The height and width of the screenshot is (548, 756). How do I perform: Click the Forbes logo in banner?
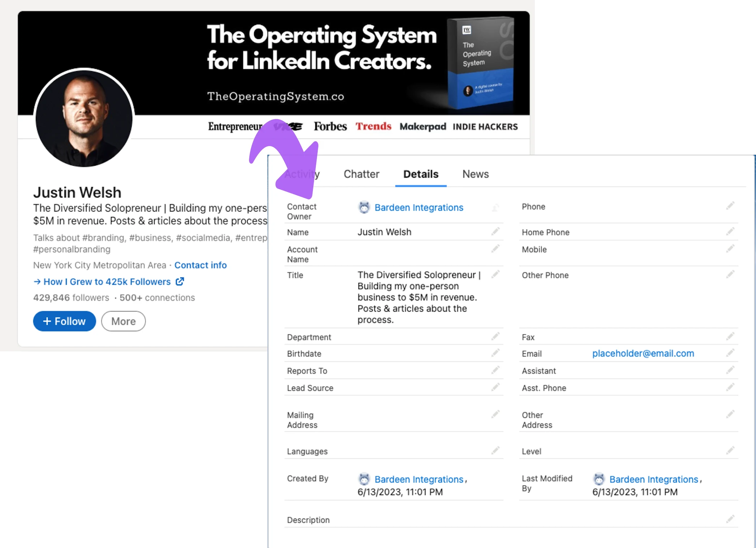330,126
